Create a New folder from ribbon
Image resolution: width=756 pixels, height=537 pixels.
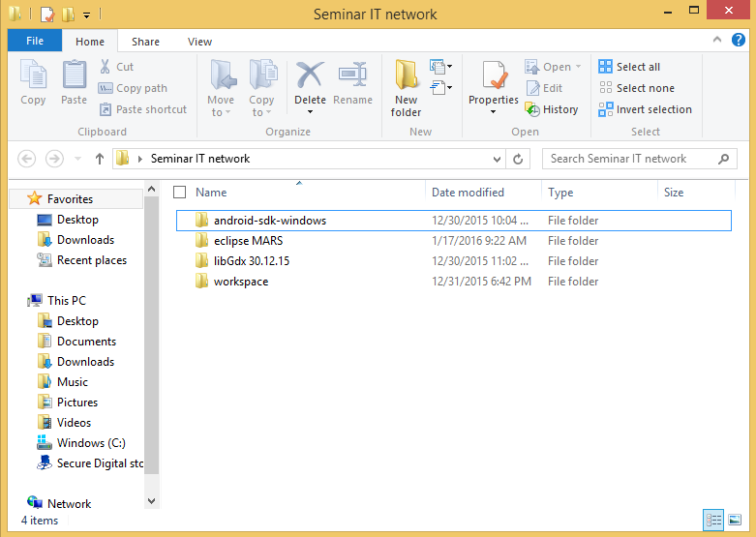click(x=406, y=88)
